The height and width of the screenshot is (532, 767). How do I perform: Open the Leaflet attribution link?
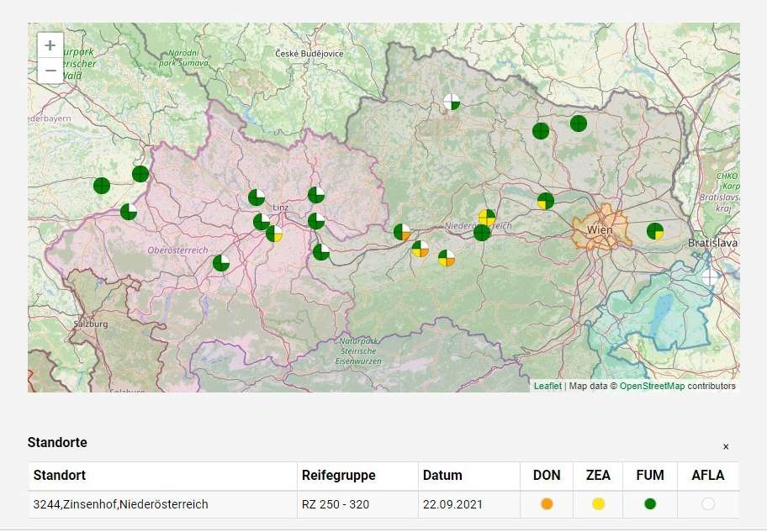[x=547, y=387]
